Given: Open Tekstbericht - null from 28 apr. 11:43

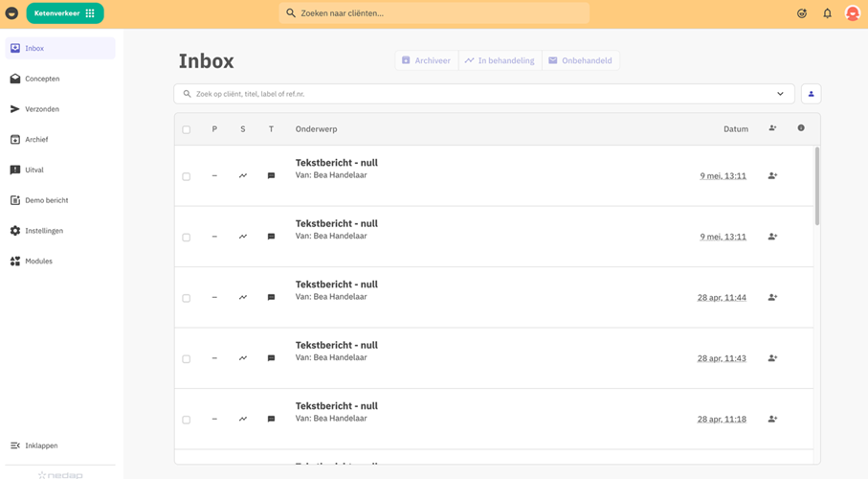Looking at the screenshot, I should coord(337,346).
